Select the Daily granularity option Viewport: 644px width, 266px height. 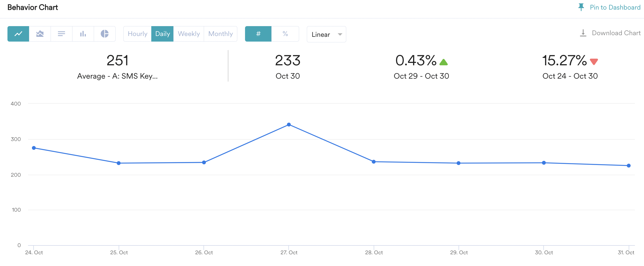pos(162,34)
